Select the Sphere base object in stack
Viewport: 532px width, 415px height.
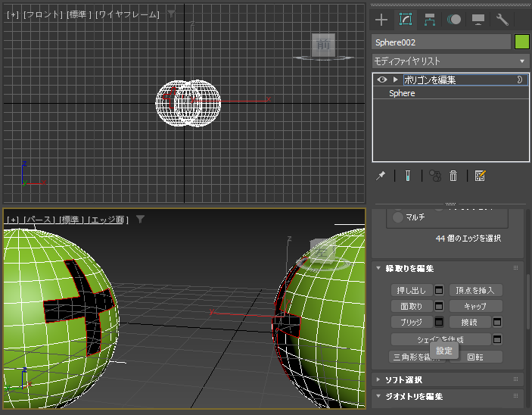[x=402, y=93]
